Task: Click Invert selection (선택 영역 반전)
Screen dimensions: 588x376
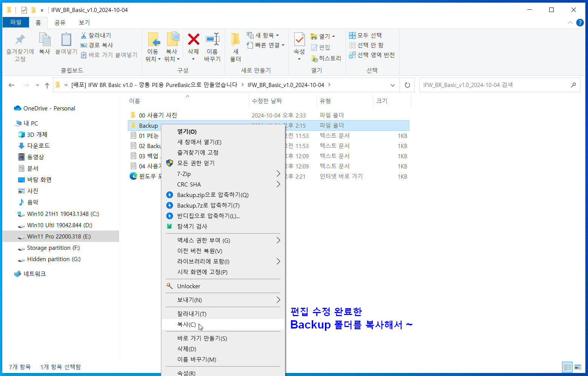Action: [372, 55]
